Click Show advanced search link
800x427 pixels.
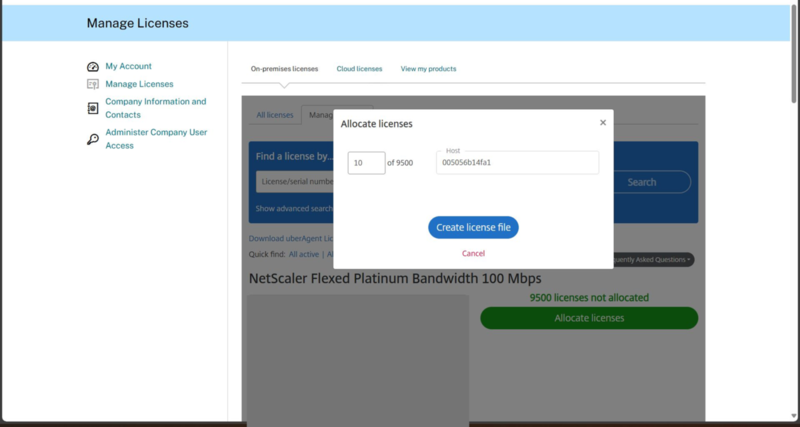coord(294,209)
